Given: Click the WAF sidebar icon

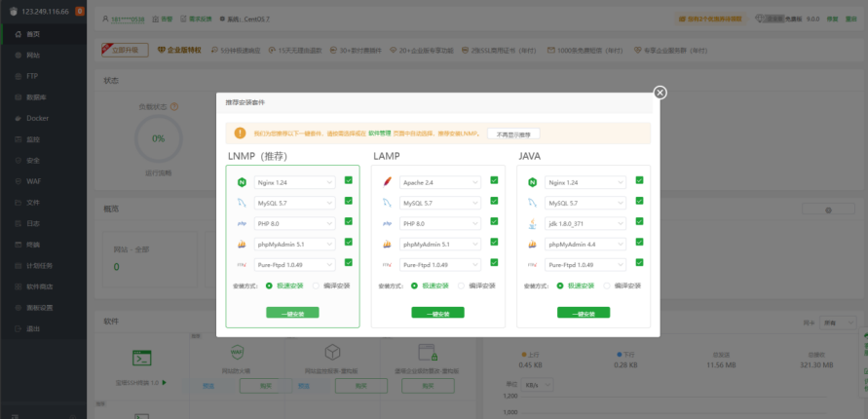Looking at the screenshot, I should 19,181.
